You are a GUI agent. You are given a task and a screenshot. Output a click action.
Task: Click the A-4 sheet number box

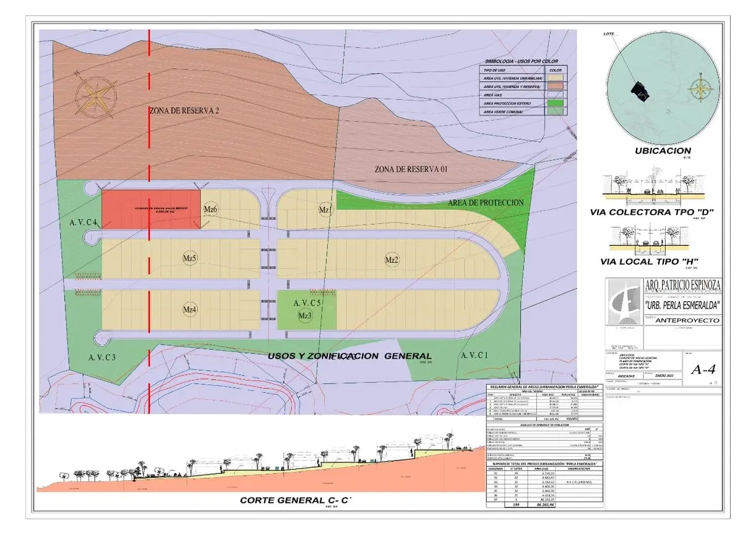pyautogui.click(x=705, y=370)
